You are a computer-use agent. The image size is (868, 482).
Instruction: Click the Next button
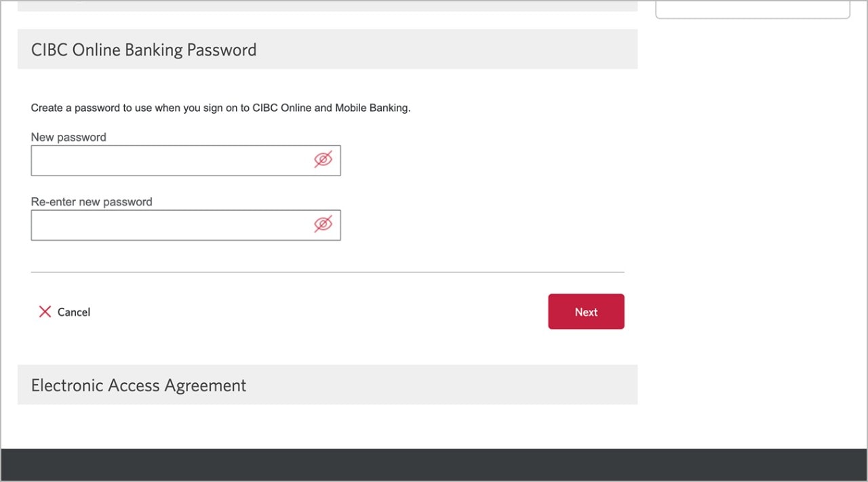tap(586, 312)
